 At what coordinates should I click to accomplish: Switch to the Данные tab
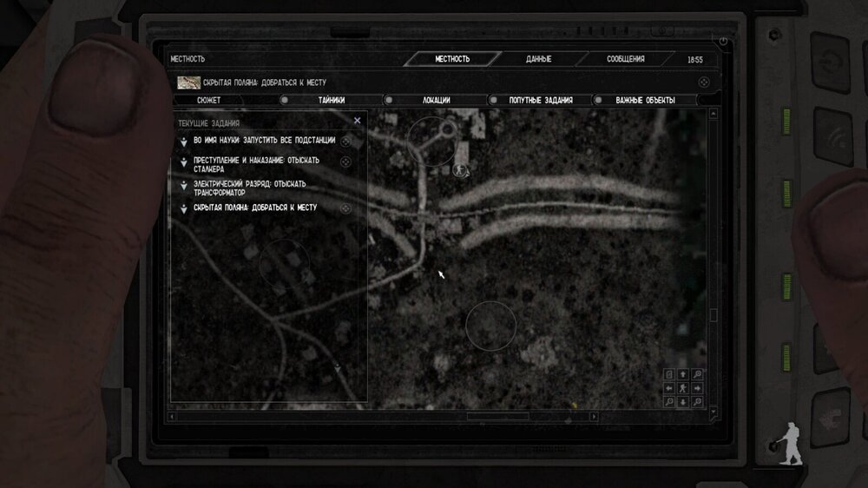538,59
